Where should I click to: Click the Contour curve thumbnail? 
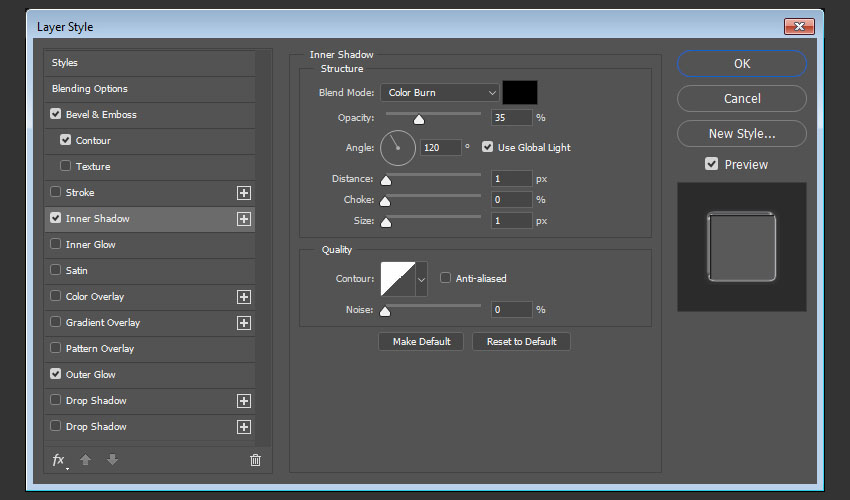click(x=397, y=279)
